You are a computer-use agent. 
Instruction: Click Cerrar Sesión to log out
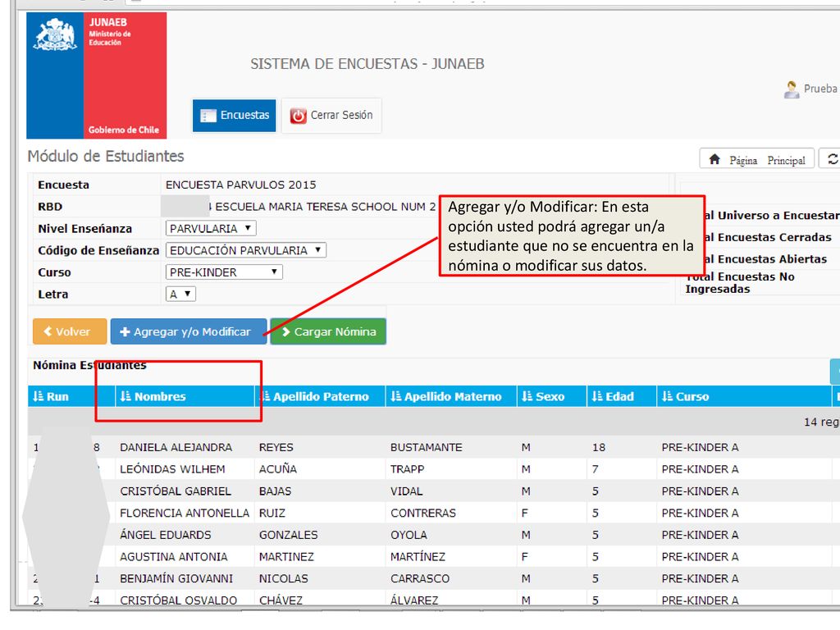331,115
